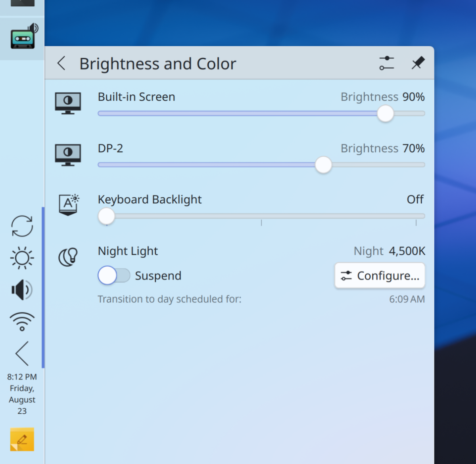Viewport: 476px width, 464px height.
Task: Open settings sliders icon in header
Action: 386,63
